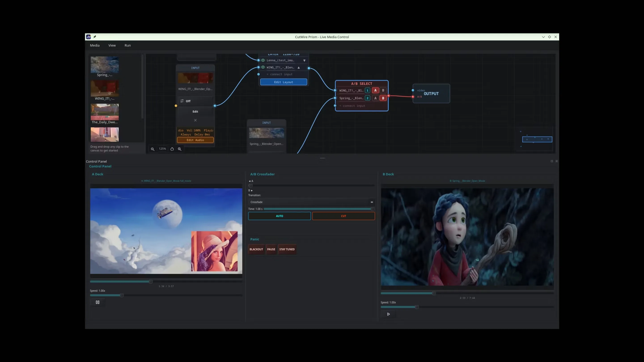Click yellow audio port on input node
The image size is (644, 362).
pos(176,106)
